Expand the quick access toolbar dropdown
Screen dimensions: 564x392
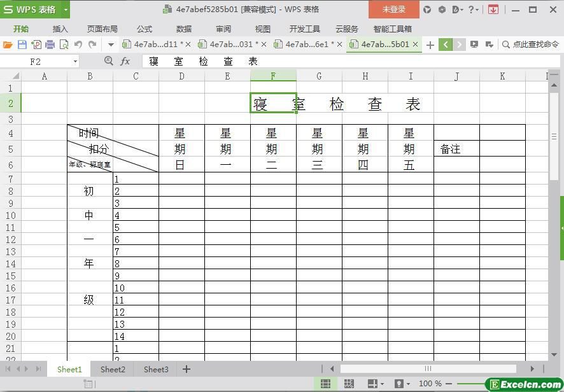coord(111,45)
